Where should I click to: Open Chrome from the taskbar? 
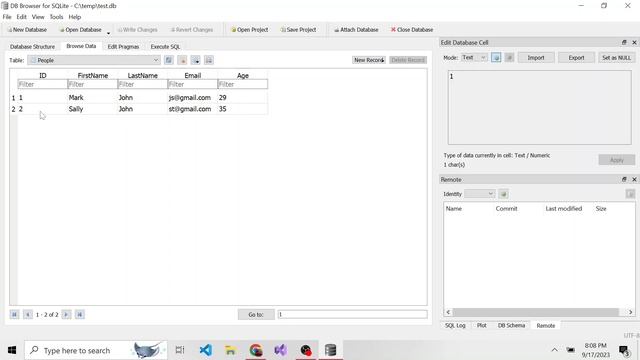click(x=256, y=350)
